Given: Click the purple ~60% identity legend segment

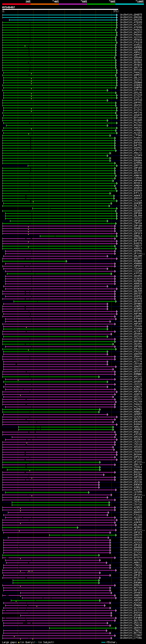Looking at the screenshot, I should (73, 4).
